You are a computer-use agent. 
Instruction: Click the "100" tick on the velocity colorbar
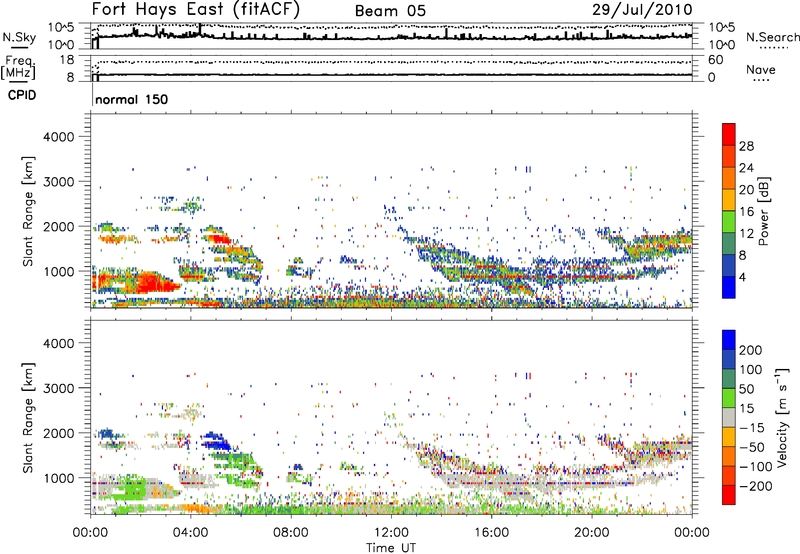click(751, 370)
